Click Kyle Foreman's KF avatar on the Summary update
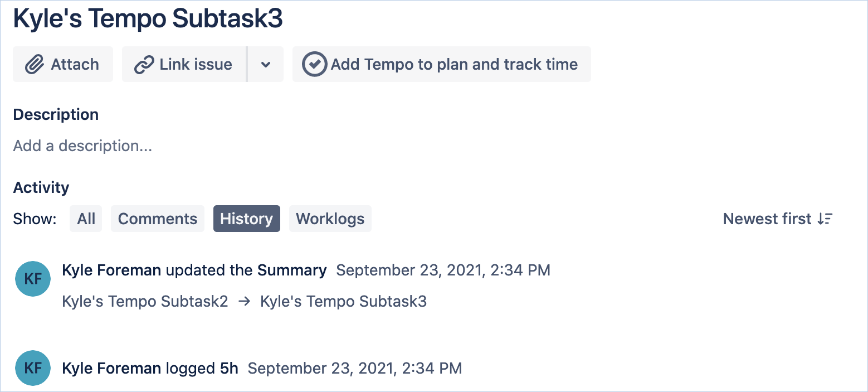 tap(32, 279)
